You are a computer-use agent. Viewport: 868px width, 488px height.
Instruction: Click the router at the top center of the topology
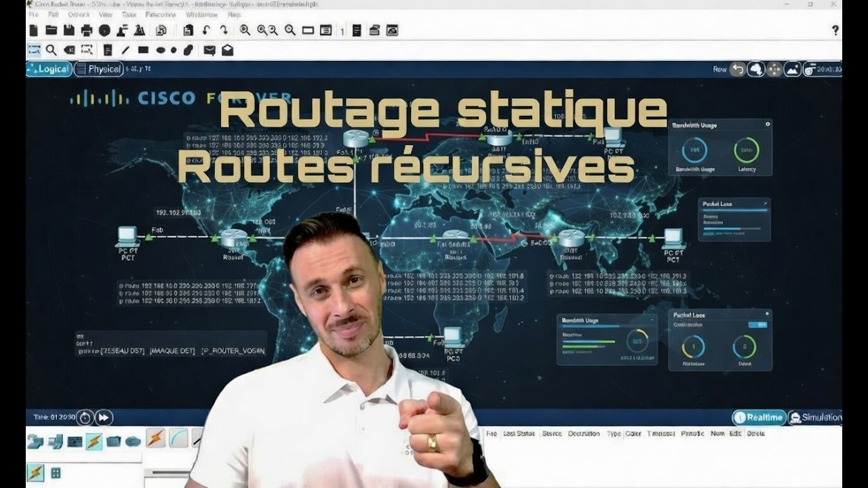coord(355,138)
